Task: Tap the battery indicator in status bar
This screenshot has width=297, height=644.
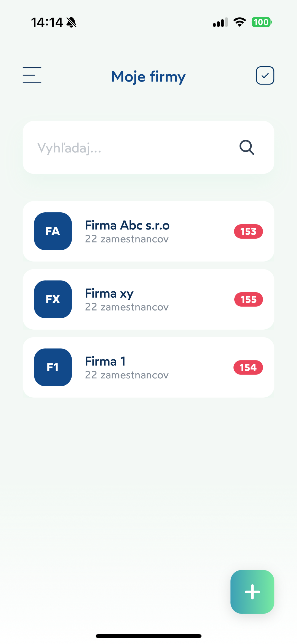Action: point(262,22)
